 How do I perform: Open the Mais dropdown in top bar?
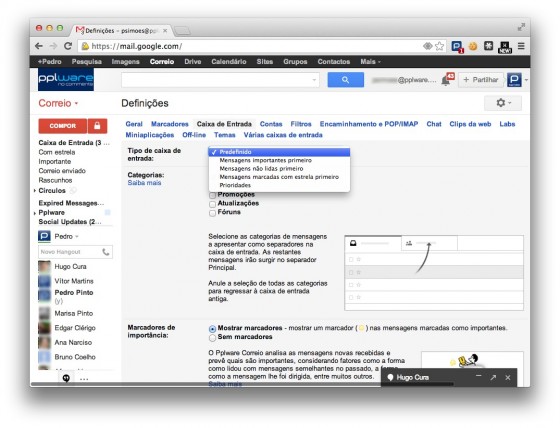point(370,61)
